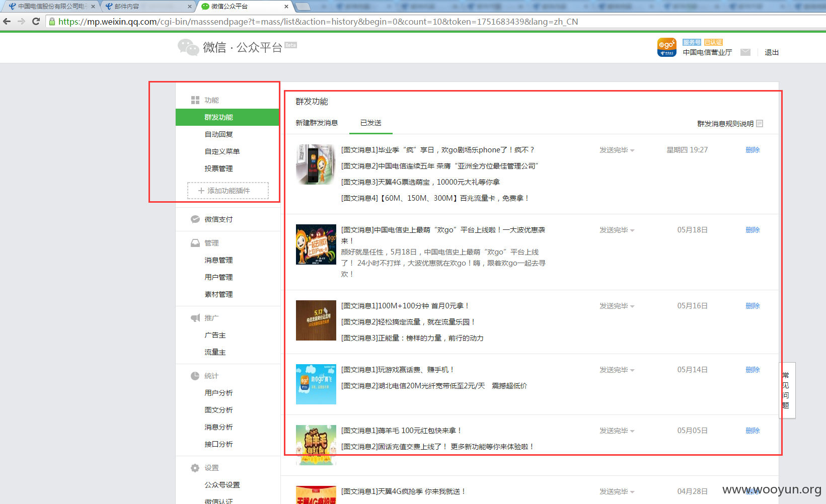The image size is (826, 504).
Task: Open 广告主 under 推广
Action: [x=215, y=335]
